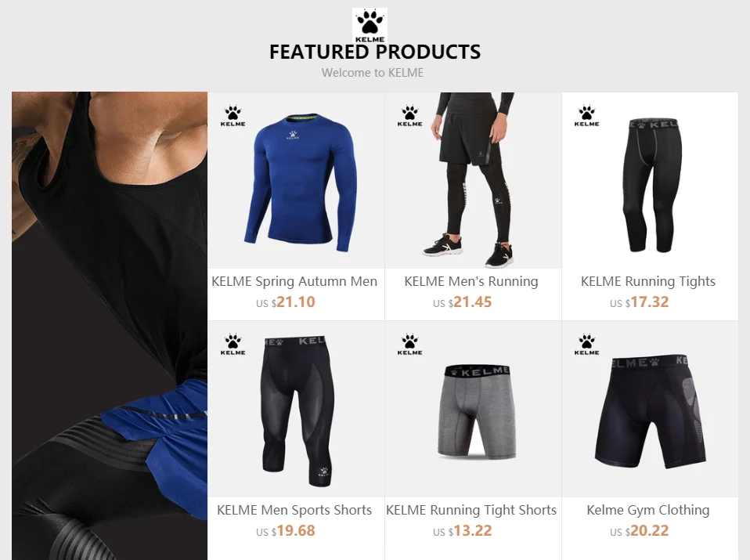This screenshot has width=750, height=560.
Task: Open the black mesh capri tights image
Action: 295,410
